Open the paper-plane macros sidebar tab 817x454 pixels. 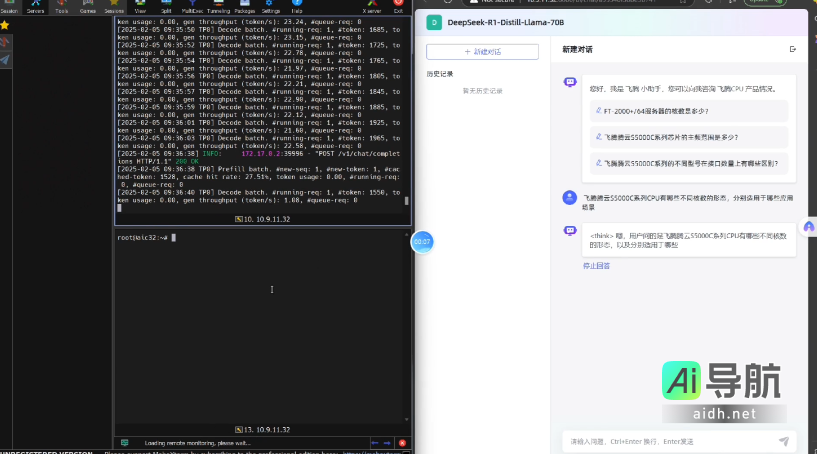click(5, 60)
